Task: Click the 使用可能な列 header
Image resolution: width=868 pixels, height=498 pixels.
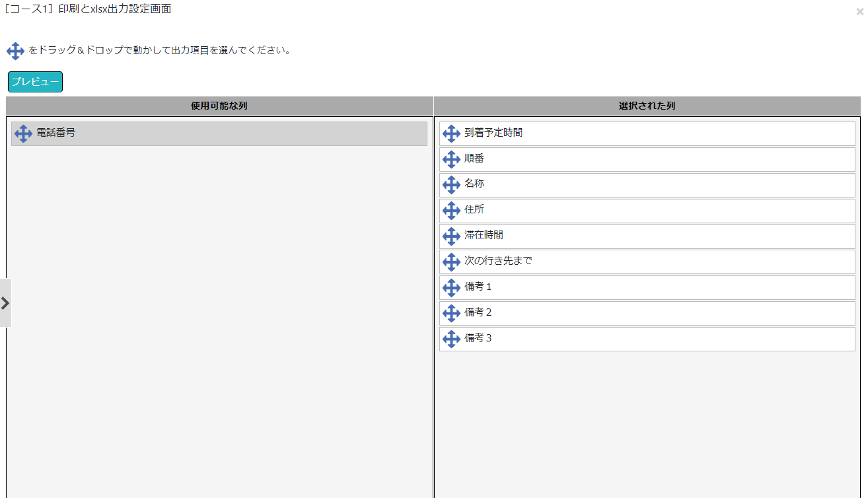Action: 219,106
